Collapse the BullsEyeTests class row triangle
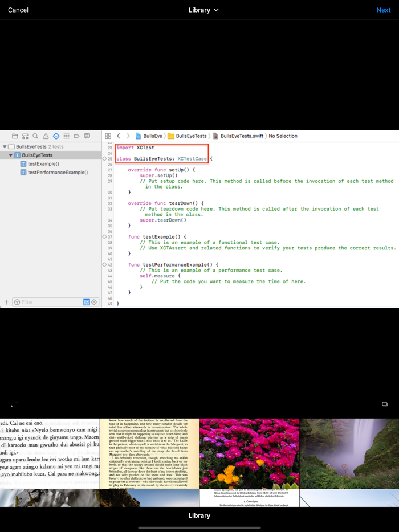Image resolution: width=399 pixels, height=532 pixels. tap(11, 155)
